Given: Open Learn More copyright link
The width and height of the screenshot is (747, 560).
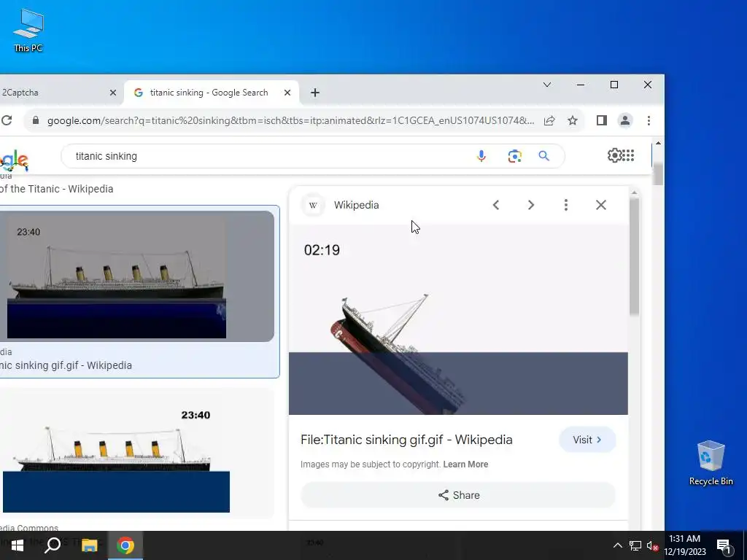Looking at the screenshot, I should pyautogui.click(x=465, y=464).
